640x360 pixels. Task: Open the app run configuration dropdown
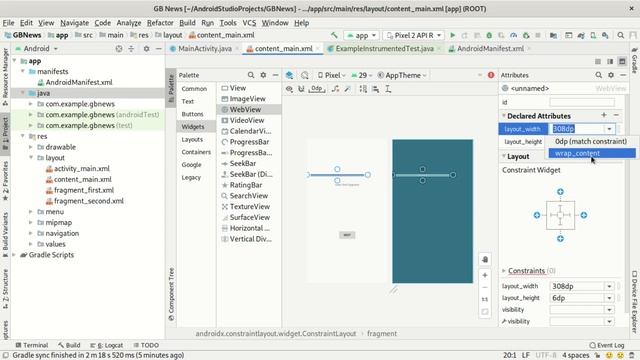click(362, 36)
